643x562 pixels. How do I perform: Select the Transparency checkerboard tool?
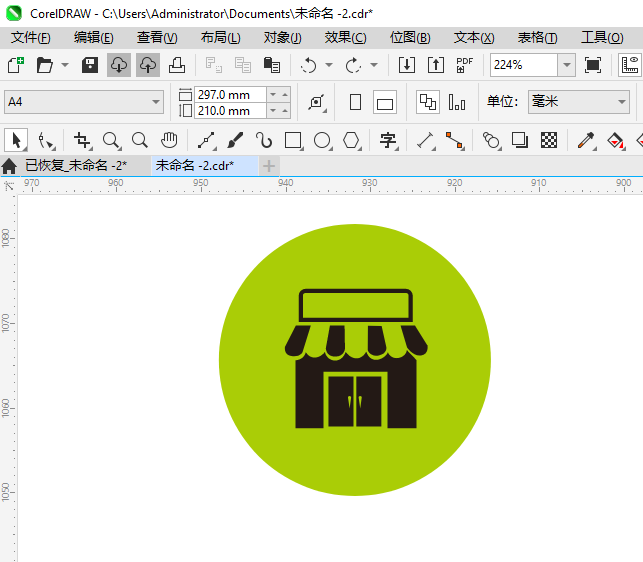tap(549, 141)
